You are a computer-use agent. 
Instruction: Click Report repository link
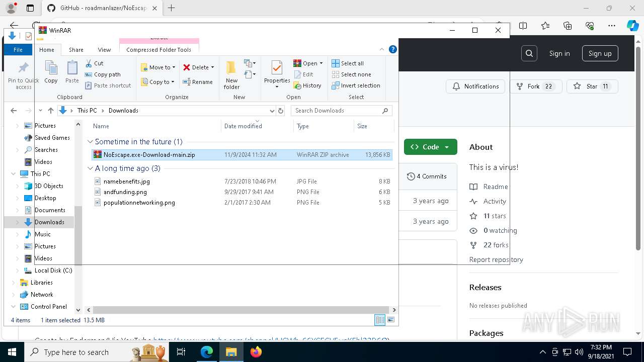click(496, 259)
